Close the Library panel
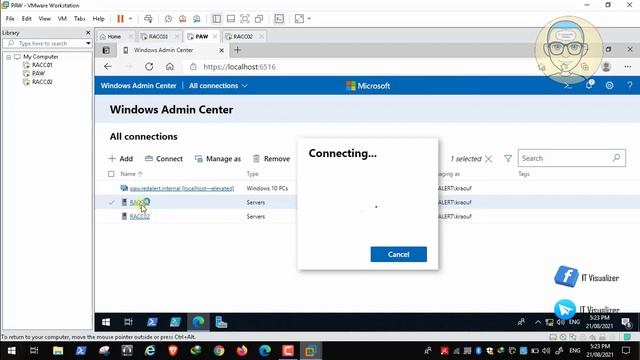640x360 pixels. click(88, 32)
